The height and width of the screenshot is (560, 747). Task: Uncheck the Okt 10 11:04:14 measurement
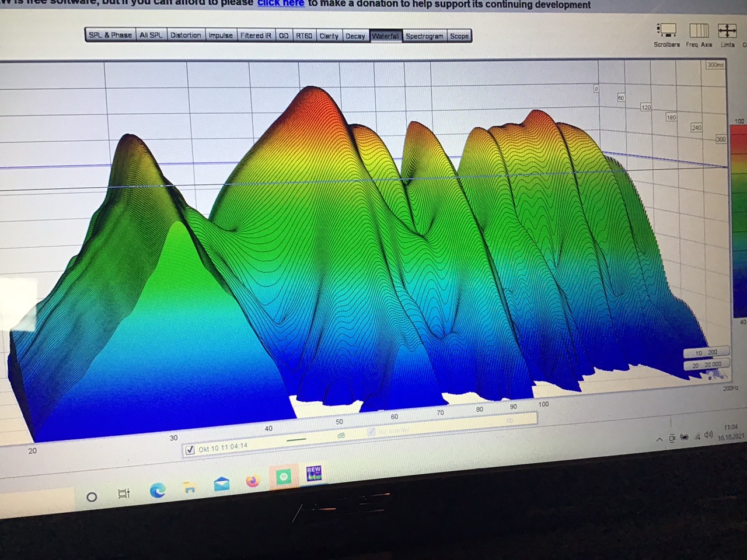click(x=190, y=450)
